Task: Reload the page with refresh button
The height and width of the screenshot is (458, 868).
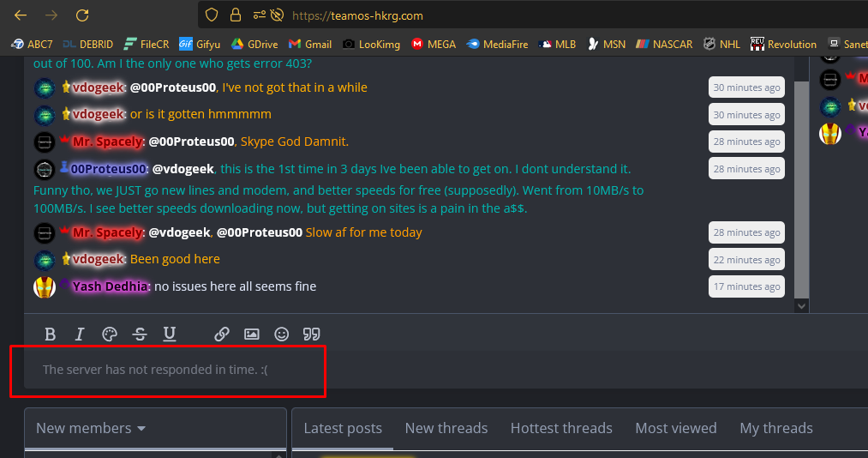Action: pyautogui.click(x=82, y=15)
